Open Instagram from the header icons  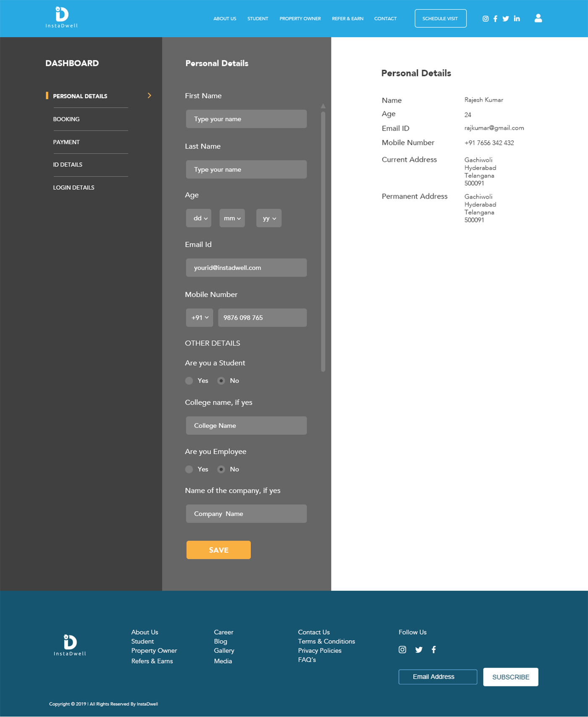pyautogui.click(x=486, y=19)
